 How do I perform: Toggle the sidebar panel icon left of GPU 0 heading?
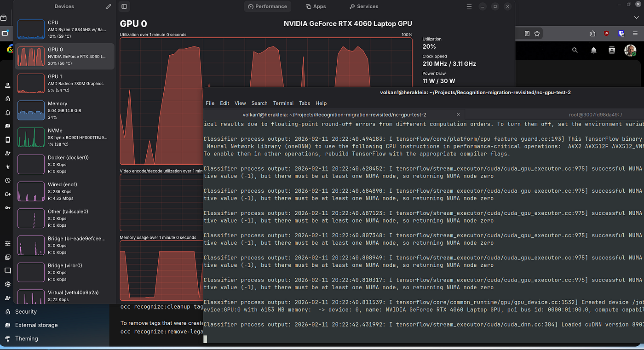coord(124,6)
